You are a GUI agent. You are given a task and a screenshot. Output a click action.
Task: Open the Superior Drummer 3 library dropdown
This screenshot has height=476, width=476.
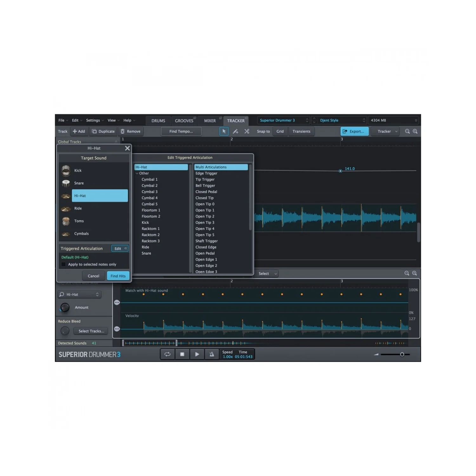(x=283, y=120)
